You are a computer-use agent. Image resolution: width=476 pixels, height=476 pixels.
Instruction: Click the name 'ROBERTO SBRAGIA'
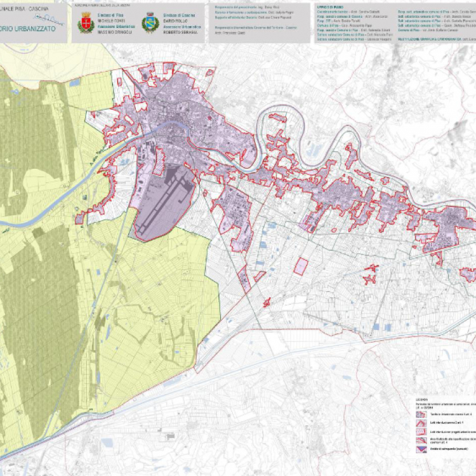(180, 32)
